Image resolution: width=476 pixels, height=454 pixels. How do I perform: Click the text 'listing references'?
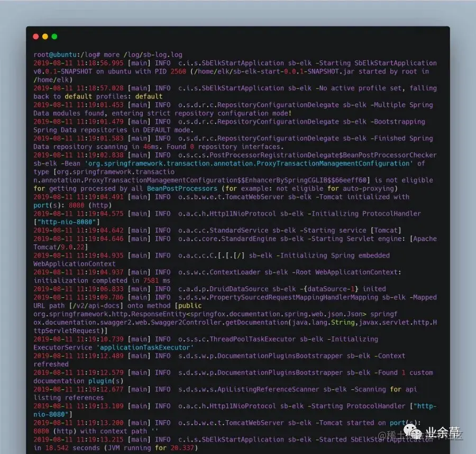point(69,397)
